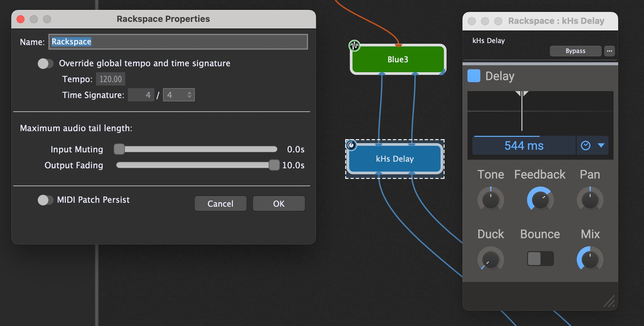
Task: Click the Mix knob
Action: point(590,259)
